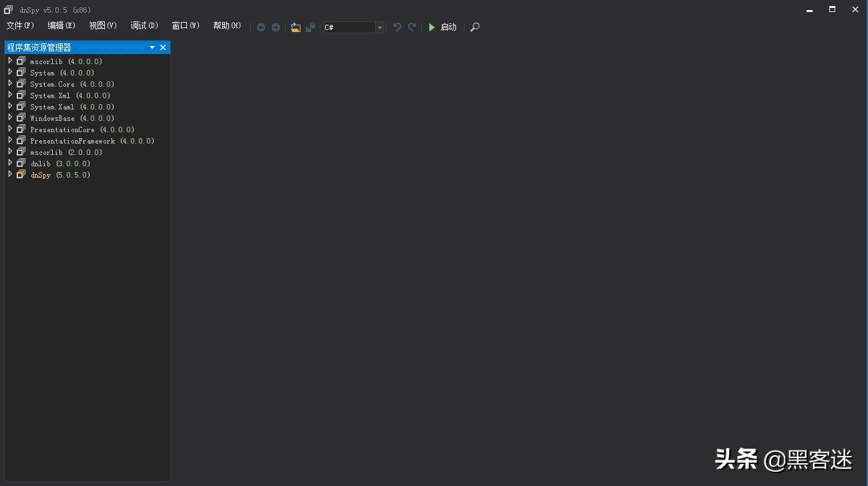Open the C# decompiler language dropdown
The width and height of the screenshot is (868, 486).
pos(379,27)
